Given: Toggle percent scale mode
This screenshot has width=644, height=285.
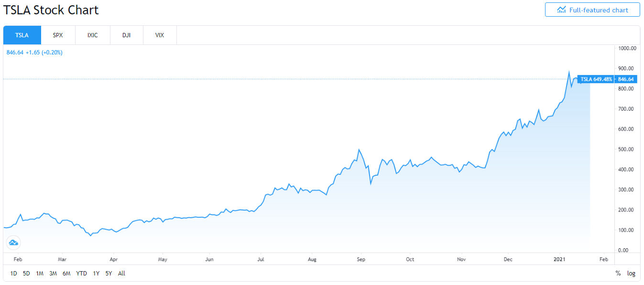Looking at the screenshot, I should coord(618,274).
